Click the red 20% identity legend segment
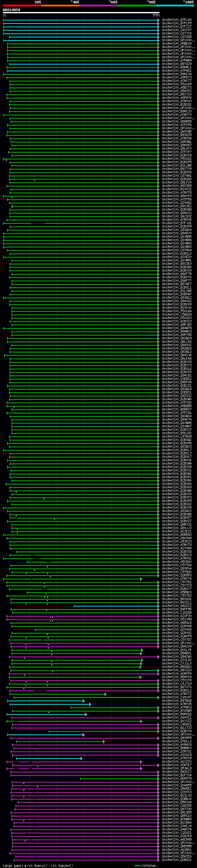 pos(22,6)
